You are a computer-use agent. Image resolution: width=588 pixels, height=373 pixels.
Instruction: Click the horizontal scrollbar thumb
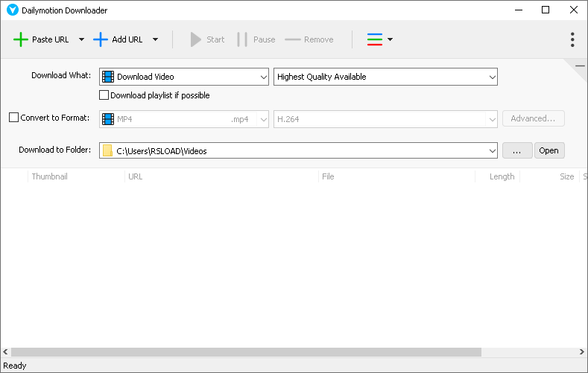pyautogui.click(x=246, y=352)
